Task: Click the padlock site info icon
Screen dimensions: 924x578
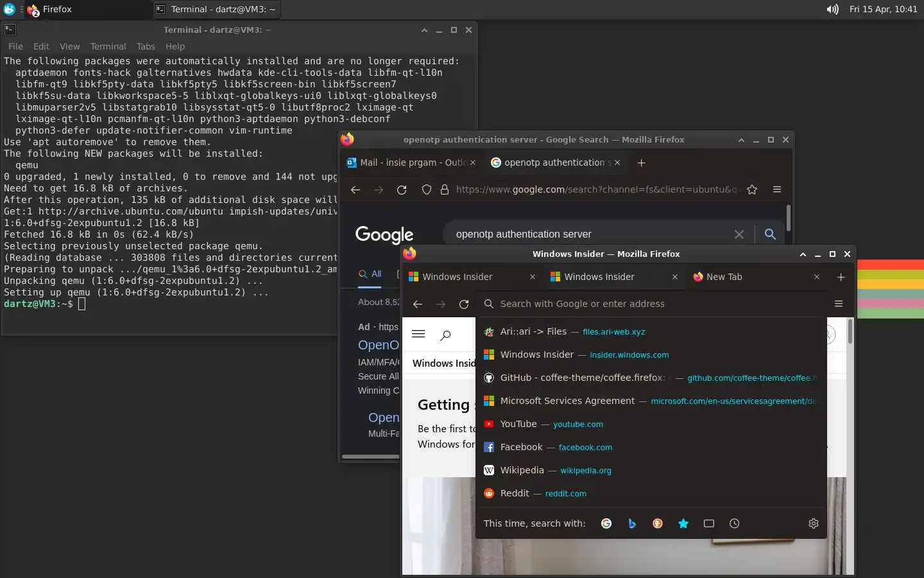Action: click(444, 189)
